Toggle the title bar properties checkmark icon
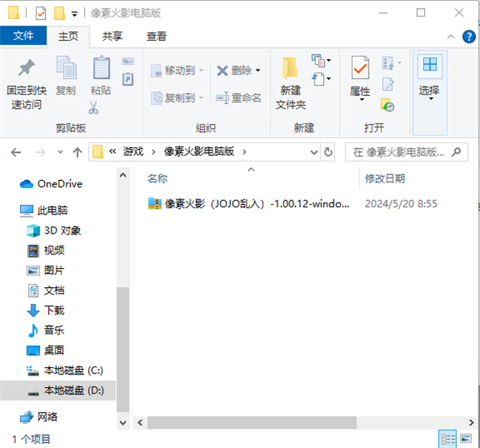This screenshot has width=480, height=448. tap(41, 14)
